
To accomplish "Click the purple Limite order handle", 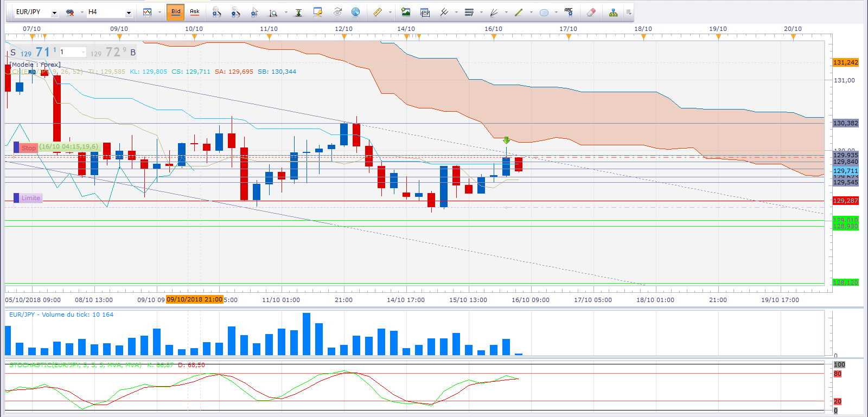I will [x=16, y=198].
